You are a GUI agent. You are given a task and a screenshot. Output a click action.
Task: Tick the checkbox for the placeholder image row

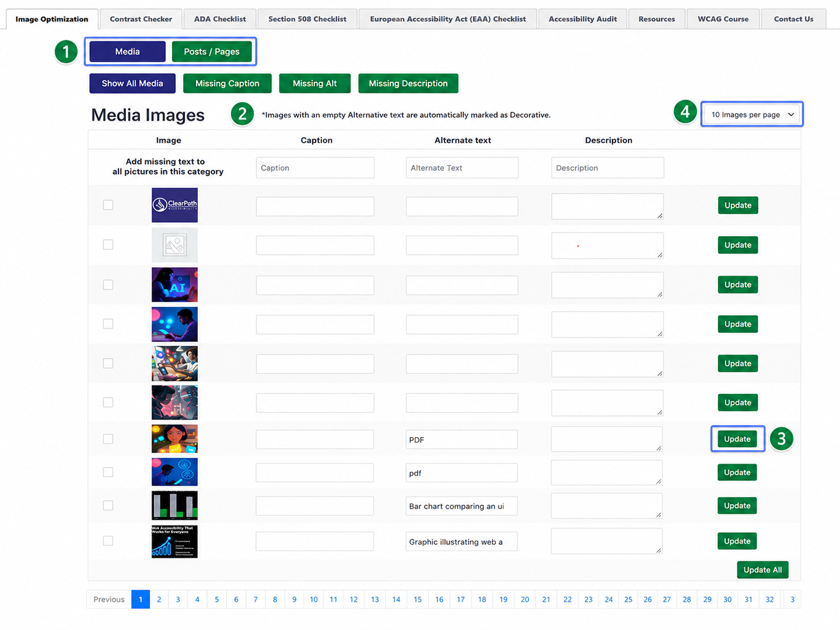pos(108,244)
